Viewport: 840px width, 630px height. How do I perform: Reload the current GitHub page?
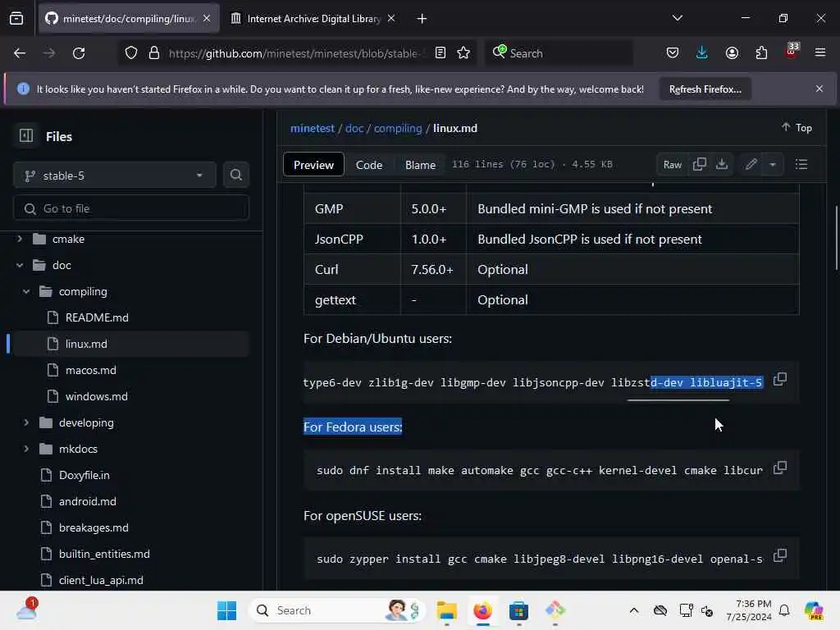point(79,53)
